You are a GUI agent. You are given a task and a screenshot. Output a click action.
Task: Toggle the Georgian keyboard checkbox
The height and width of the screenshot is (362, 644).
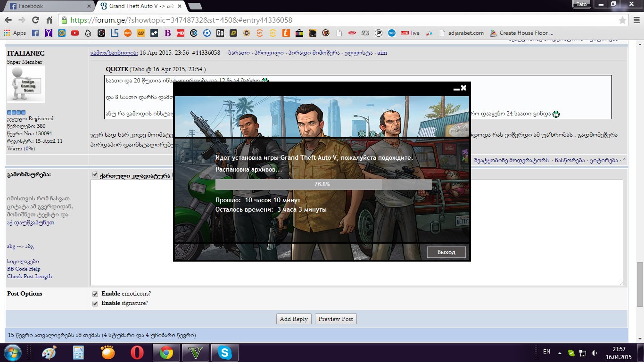tap(95, 175)
